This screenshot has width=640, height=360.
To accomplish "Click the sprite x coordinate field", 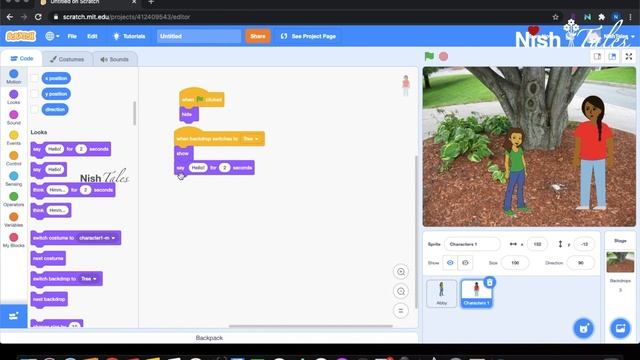I will (537, 244).
